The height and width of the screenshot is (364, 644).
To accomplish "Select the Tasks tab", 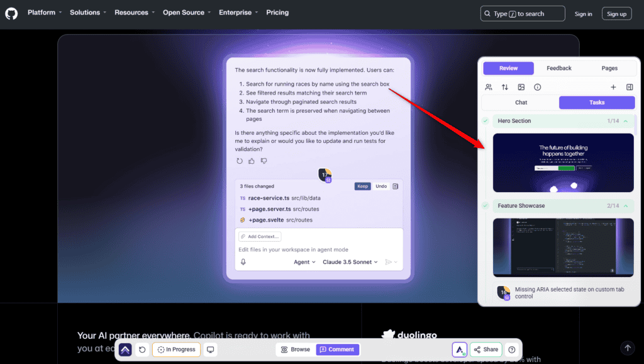I will [x=597, y=103].
